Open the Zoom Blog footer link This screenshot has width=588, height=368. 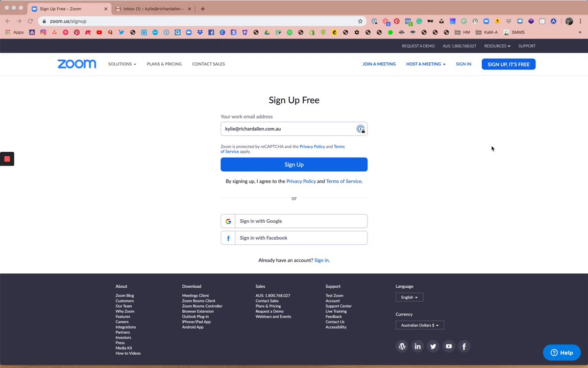pyautogui.click(x=125, y=295)
